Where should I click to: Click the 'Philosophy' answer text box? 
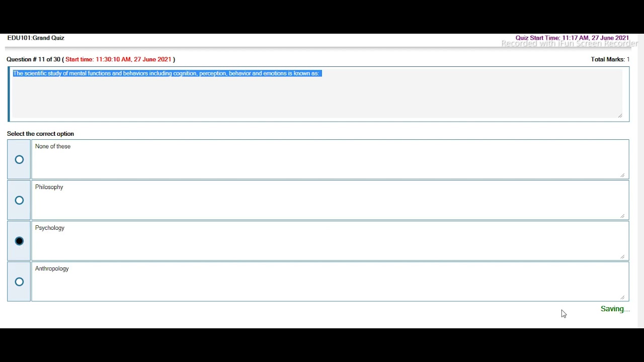[330, 200]
